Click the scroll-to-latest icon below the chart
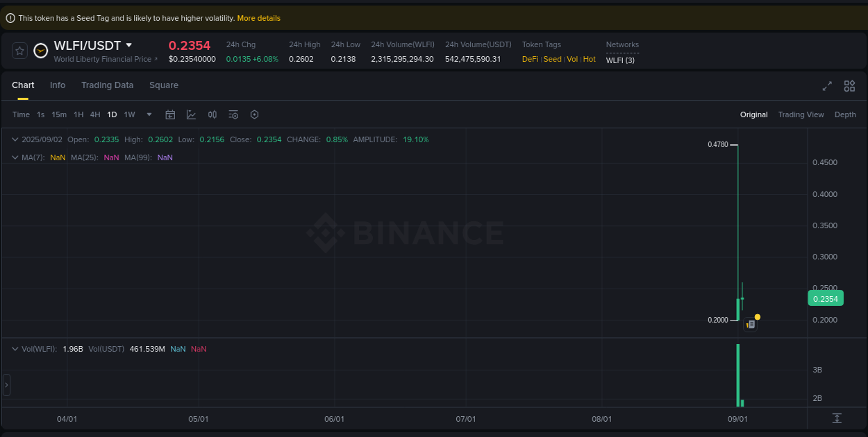The height and width of the screenshot is (437, 868). [838, 419]
